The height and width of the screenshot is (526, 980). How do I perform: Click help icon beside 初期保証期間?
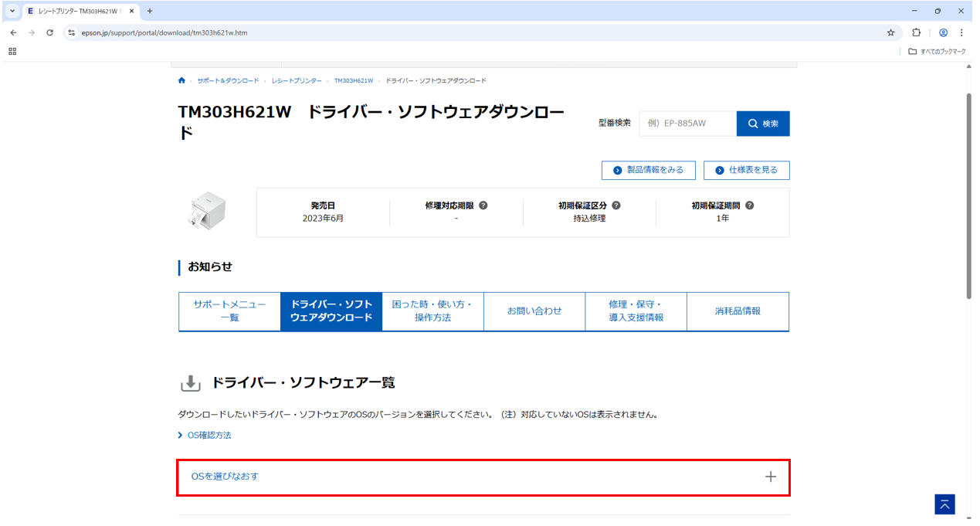pyautogui.click(x=749, y=205)
